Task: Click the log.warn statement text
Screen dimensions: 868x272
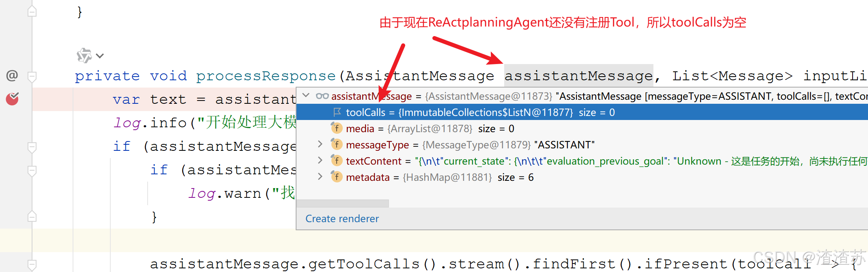Action: tap(242, 194)
